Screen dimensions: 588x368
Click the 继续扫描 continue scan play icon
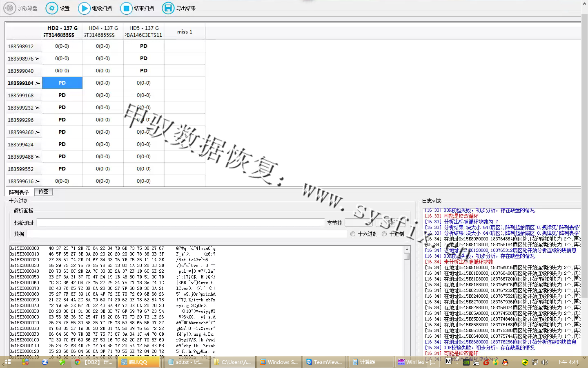pos(84,8)
